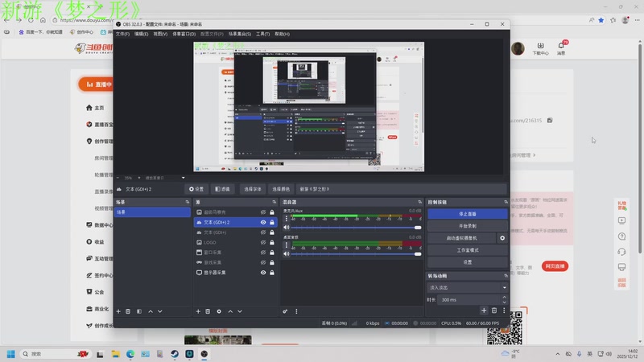The height and width of the screenshot is (362, 644).
Task: Remove the selected scene with the 场景 panel trash icon
Action: point(128,311)
